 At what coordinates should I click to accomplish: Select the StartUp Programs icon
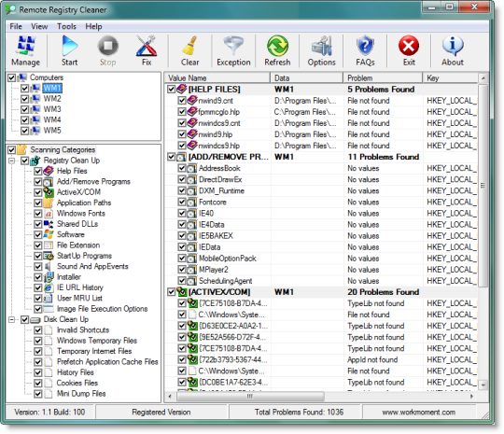(49, 256)
